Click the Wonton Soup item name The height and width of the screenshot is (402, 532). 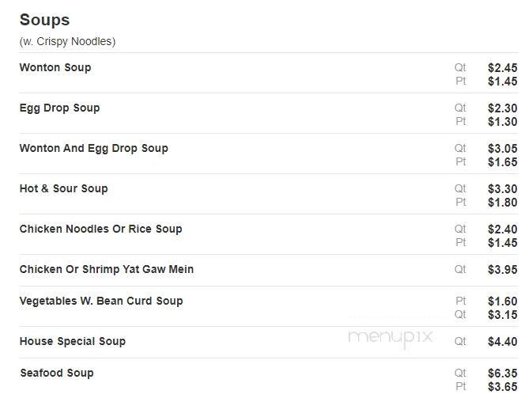pos(55,67)
